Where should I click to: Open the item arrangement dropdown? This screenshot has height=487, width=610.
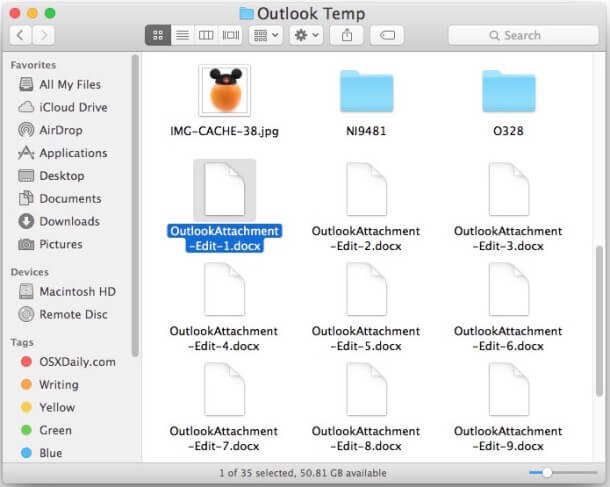pyautogui.click(x=266, y=35)
